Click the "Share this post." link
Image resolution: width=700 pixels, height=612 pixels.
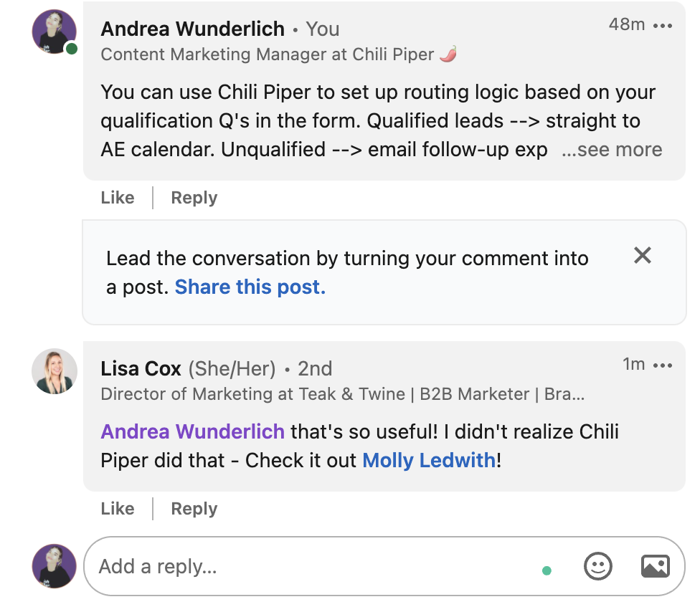(250, 287)
